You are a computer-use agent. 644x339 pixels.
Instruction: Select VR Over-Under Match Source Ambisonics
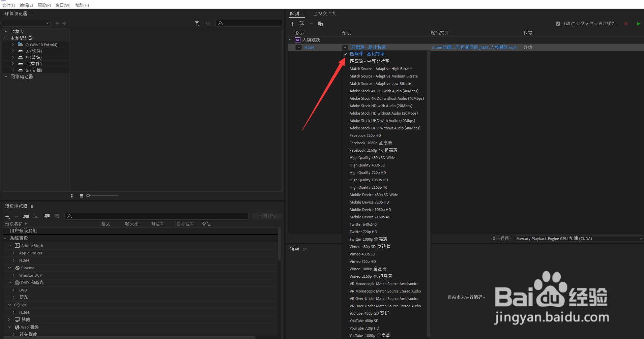click(384, 299)
